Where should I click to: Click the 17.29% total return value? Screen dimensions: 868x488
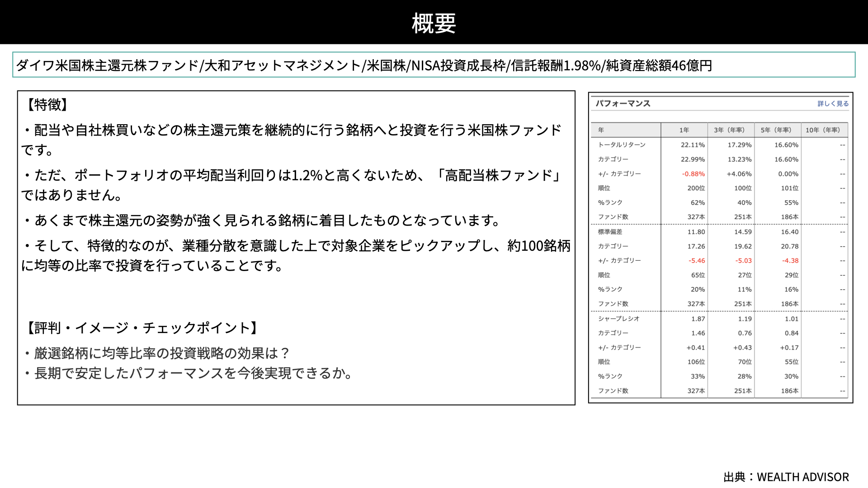pyautogui.click(x=740, y=145)
